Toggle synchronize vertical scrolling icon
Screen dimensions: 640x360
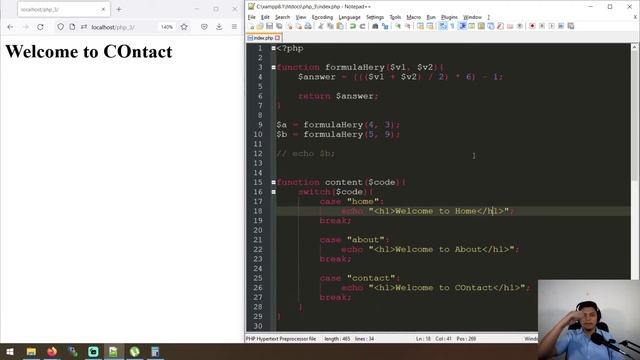(x=420, y=26)
